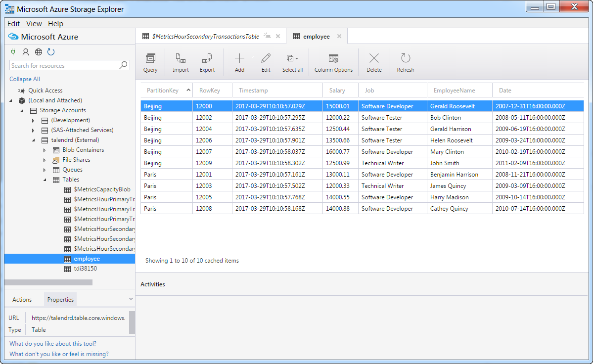593x364 pixels.
Task: Expand the Queues tree node
Action: [x=45, y=170]
